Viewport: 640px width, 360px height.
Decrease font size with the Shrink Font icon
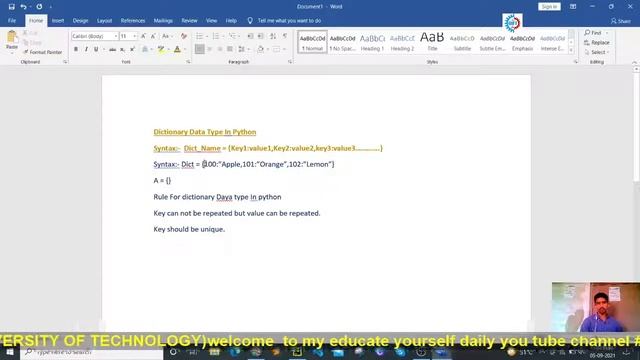click(153, 36)
